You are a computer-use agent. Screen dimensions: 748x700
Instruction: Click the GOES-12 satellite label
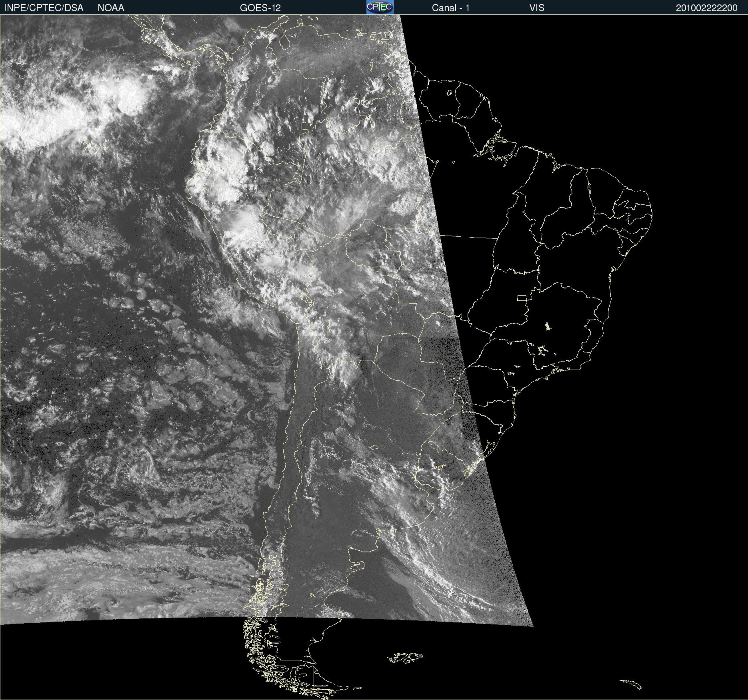(x=260, y=8)
